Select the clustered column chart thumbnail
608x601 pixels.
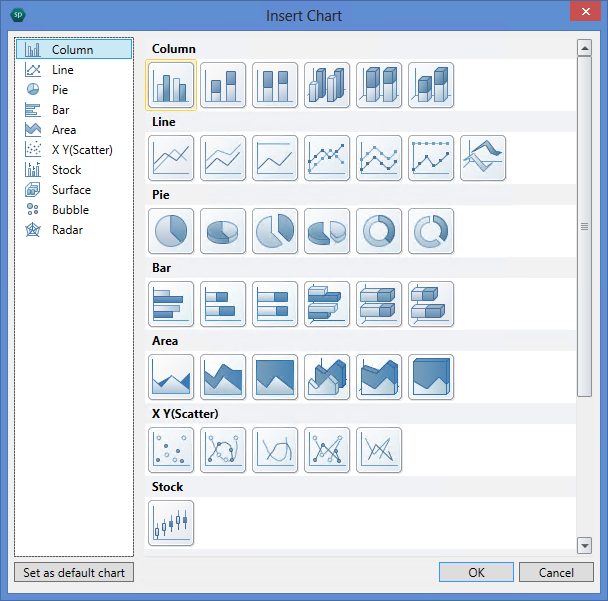click(x=171, y=85)
